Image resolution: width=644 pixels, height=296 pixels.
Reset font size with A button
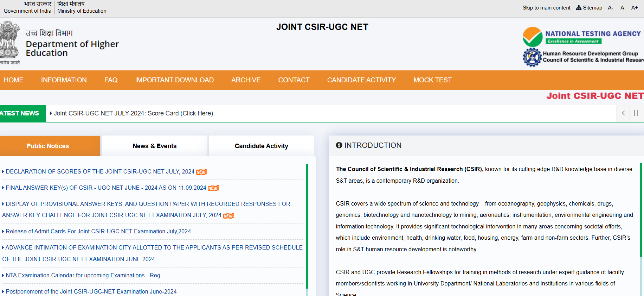(622, 8)
